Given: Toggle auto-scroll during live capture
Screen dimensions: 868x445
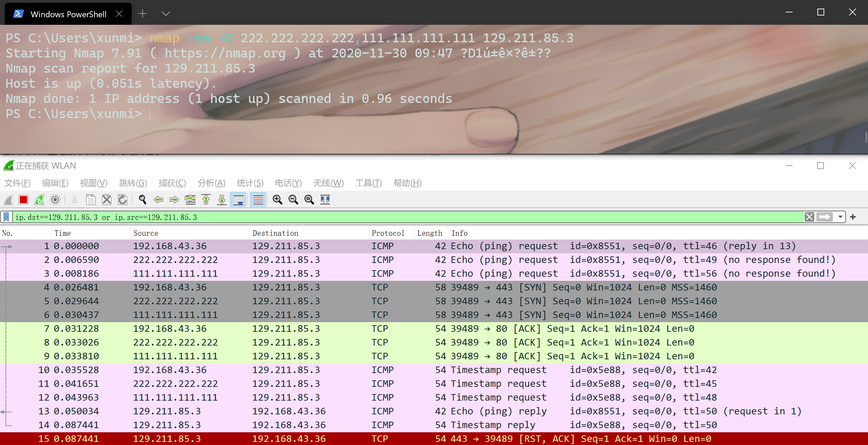Looking at the screenshot, I should 238,200.
